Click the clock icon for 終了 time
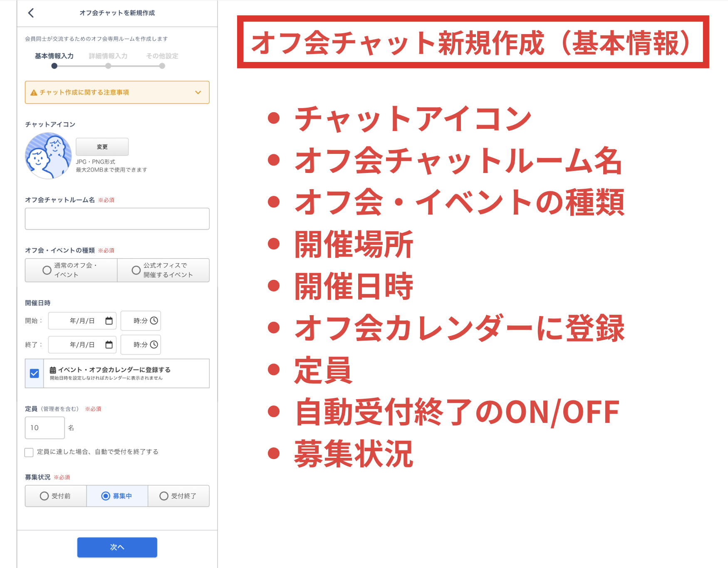The width and height of the screenshot is (728, 568). click(154, 344)
